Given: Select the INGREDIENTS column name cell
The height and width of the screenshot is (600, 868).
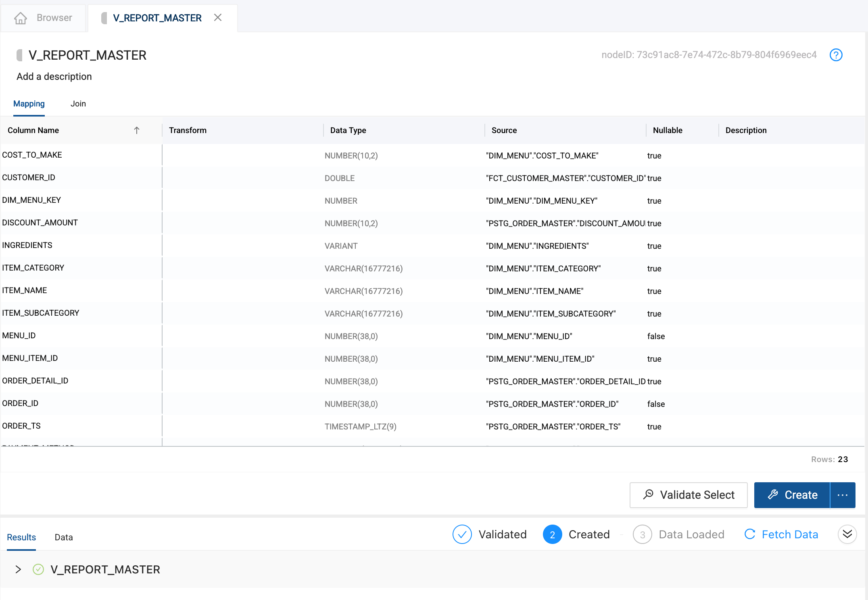Looking at the screenshot, I should 27,245.
